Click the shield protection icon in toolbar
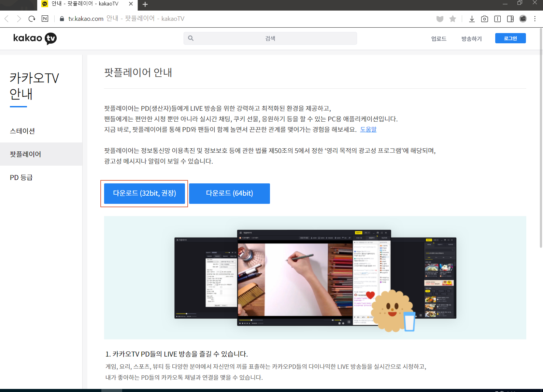The height and width of the screenshot is (392, 543). [x=440, y=19]
